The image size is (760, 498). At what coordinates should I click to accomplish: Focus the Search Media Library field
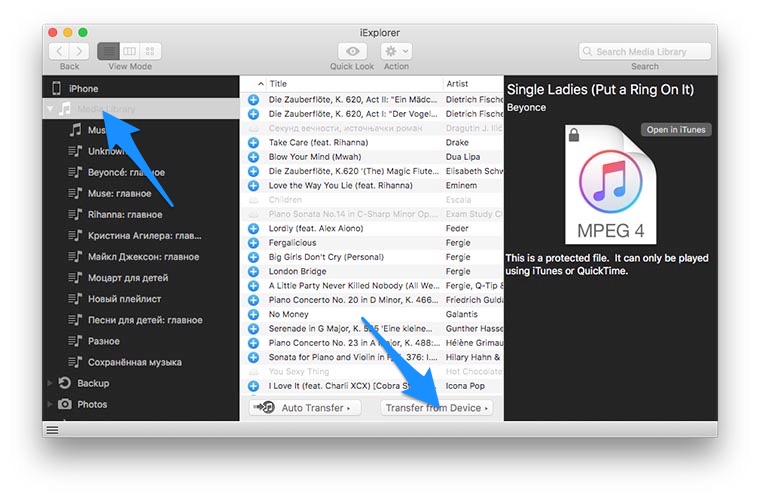click(x=645, y=51)
